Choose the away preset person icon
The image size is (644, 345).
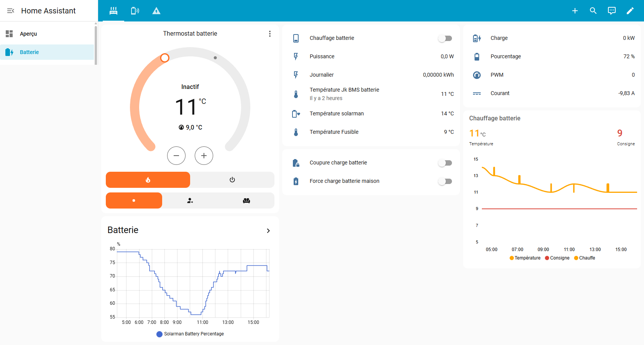point(190,200)
